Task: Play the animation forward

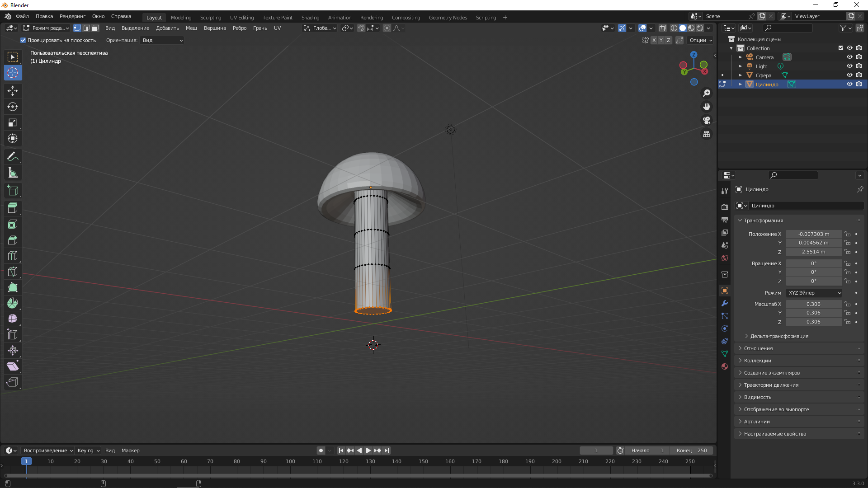Action: [368, 450]
